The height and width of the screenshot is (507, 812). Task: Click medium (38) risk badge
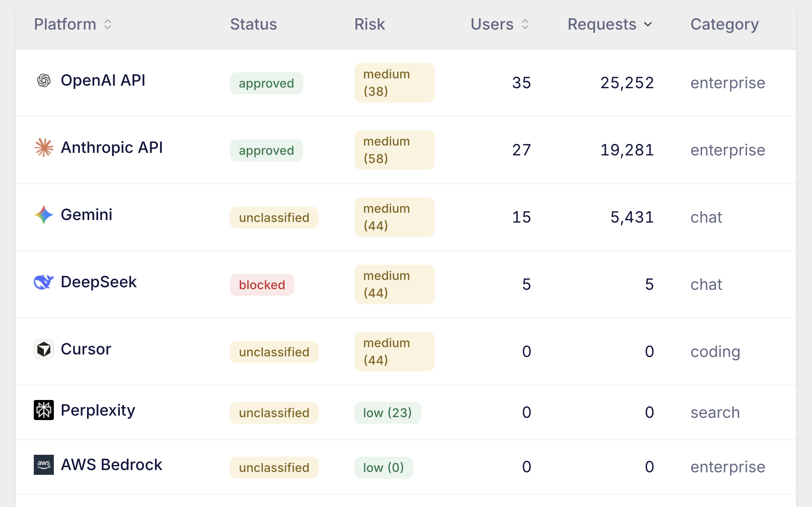394,83
